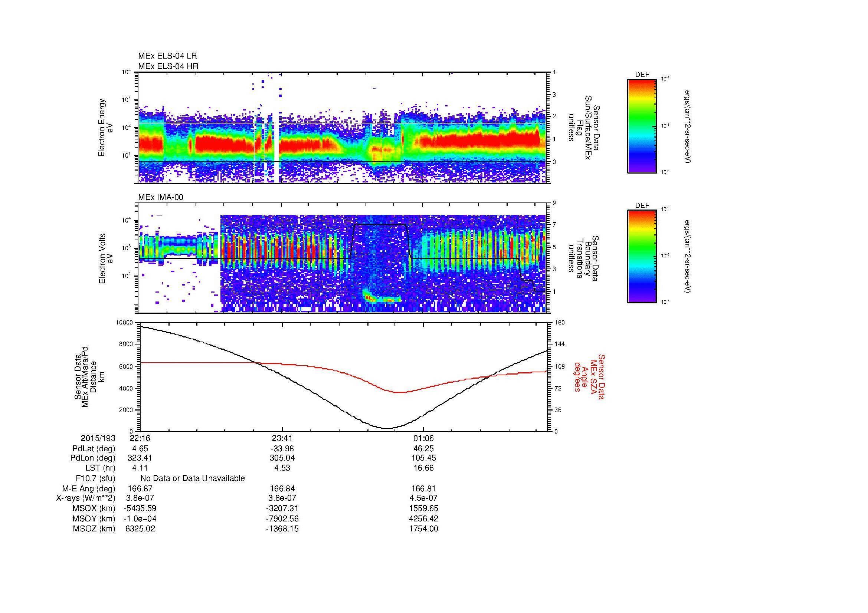Click the '2015/193' date label
Screen dimensions: 868x613
coord(98,438)
